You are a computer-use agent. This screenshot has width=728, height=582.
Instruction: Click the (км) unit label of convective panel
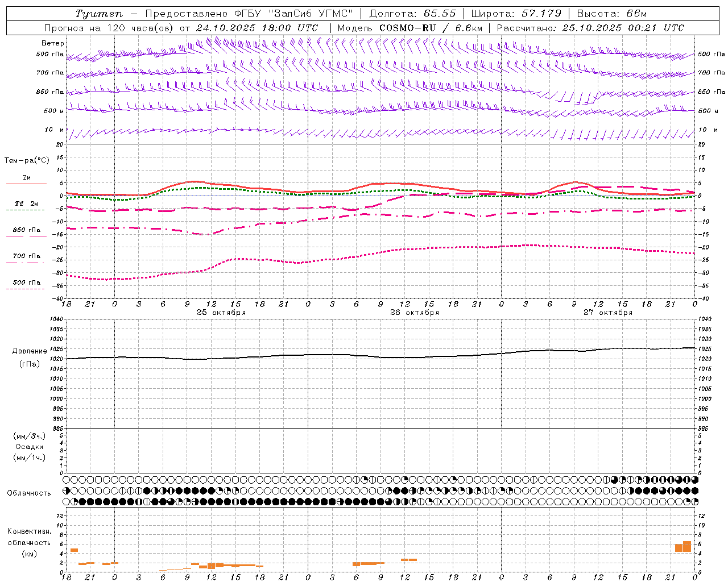[x=29, y=554]
